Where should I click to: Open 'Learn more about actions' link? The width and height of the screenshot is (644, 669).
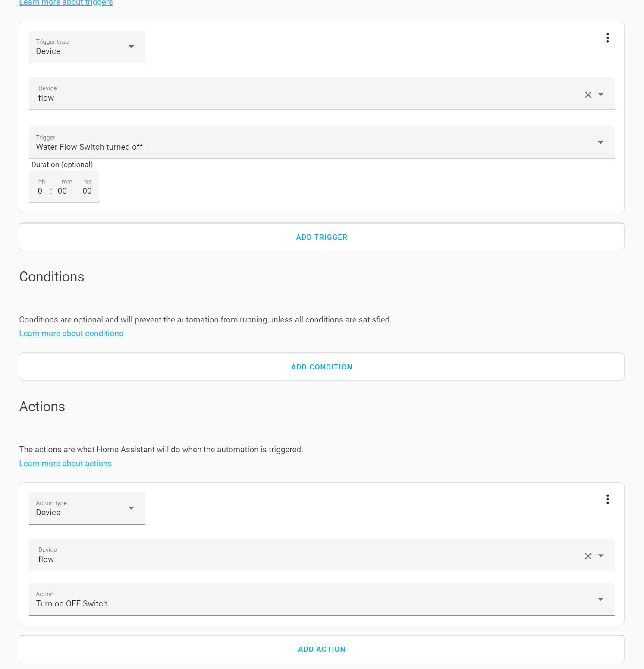click(x=65, y=464)
